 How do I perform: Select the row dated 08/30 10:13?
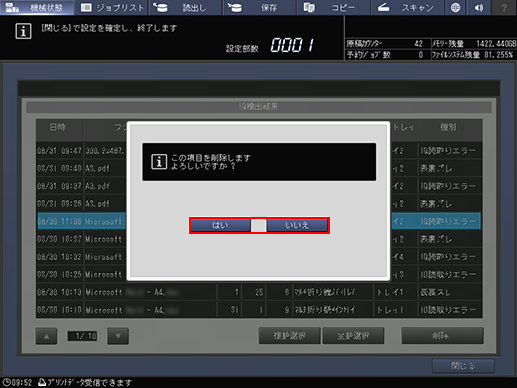pos(259,292)
